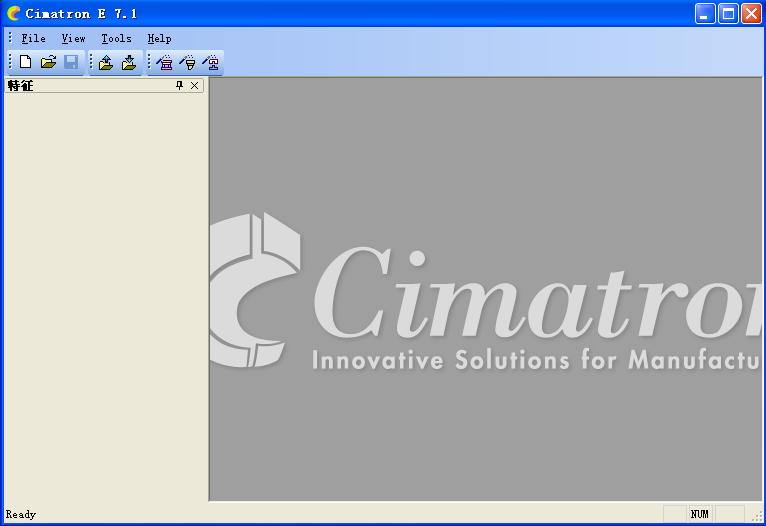The width and height of the screenshot is (766, 526).
Task: Pin the 特征 panel with pushpin icon
Action: coord(179,85)
